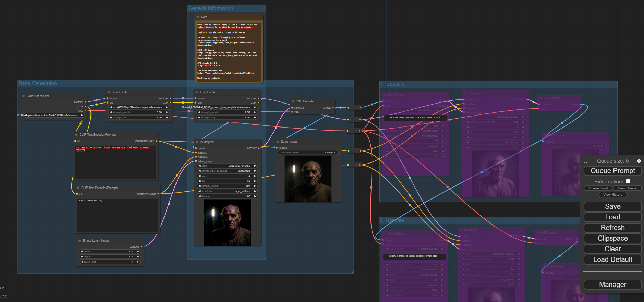Viewport: 644px width, 302px height.
Task: Click the drag handle beside Queue size
Action: (x=586, y=161)
